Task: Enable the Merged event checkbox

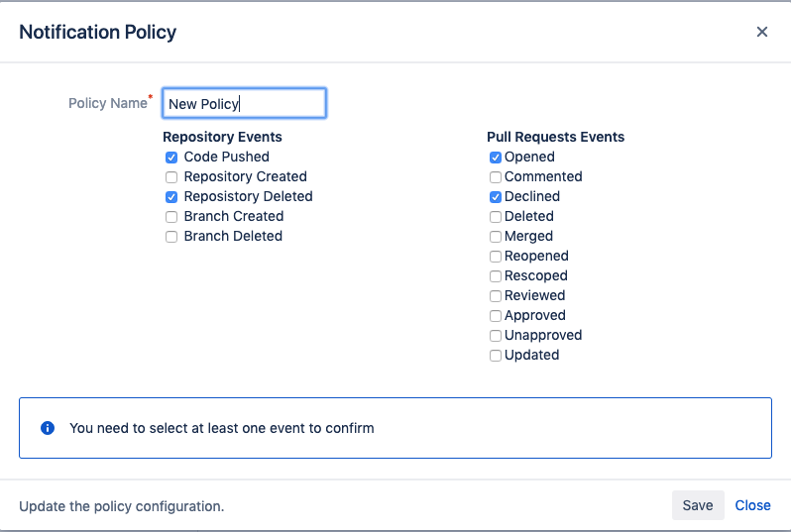Action: [496, 237]
